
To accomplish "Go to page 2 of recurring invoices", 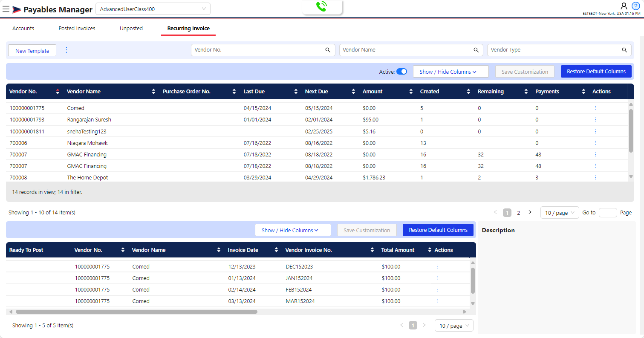I will pos(519,213).
